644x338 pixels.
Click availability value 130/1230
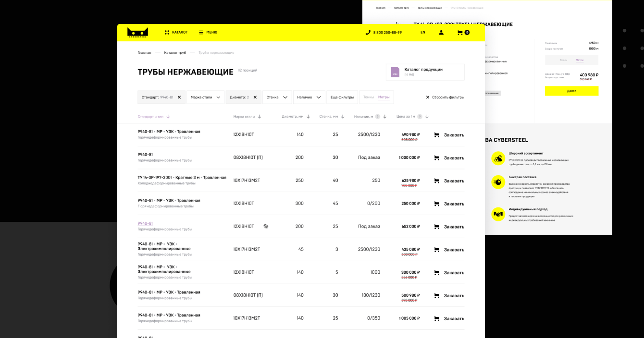tap(371, 295)
